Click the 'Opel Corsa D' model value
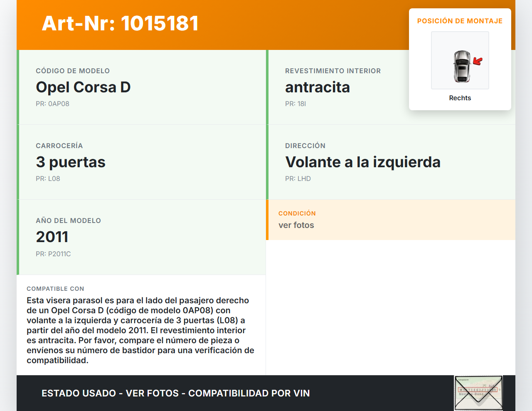The image size is (532, 411). click(83, 87)
